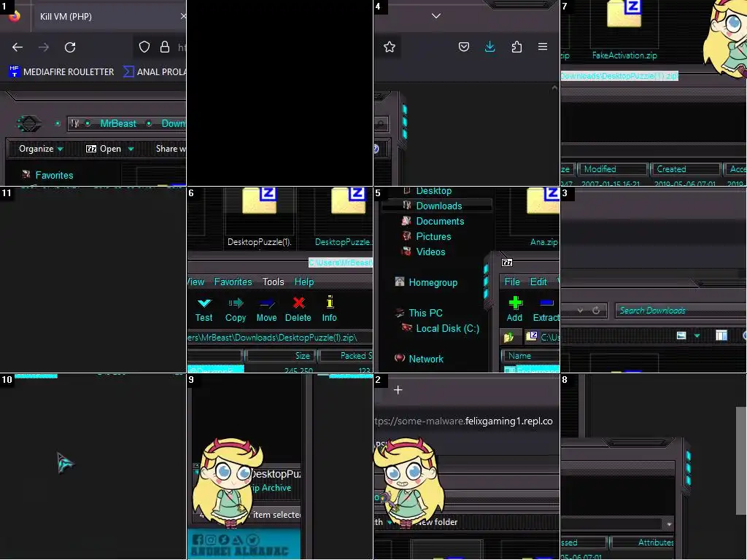Image resolution: width=747 pixels, height=560 pixels.
Task: Click the MrBeast breadcrumb segment
Action: (118, 124)
